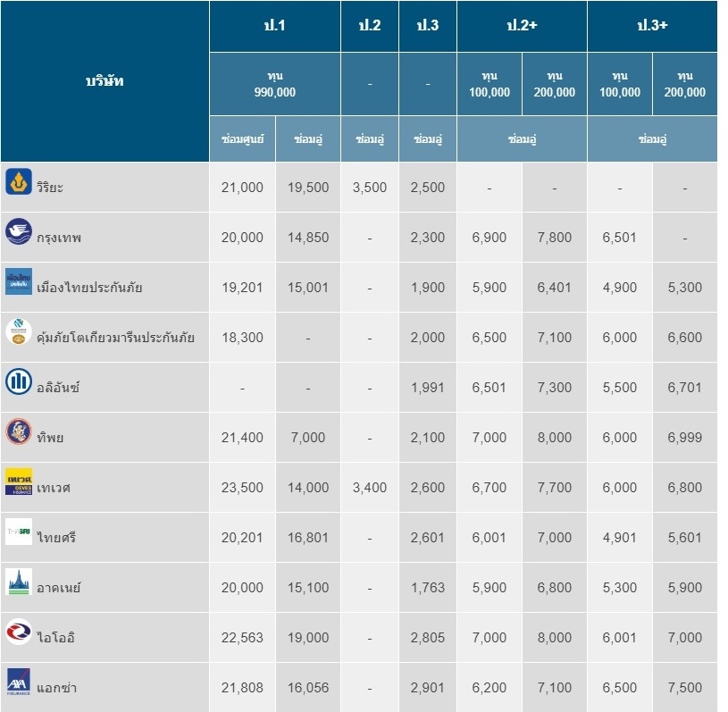Viewport: 728px width, 712px height.
Task: Click the ป.1 column header
Action: coord(275,26)
